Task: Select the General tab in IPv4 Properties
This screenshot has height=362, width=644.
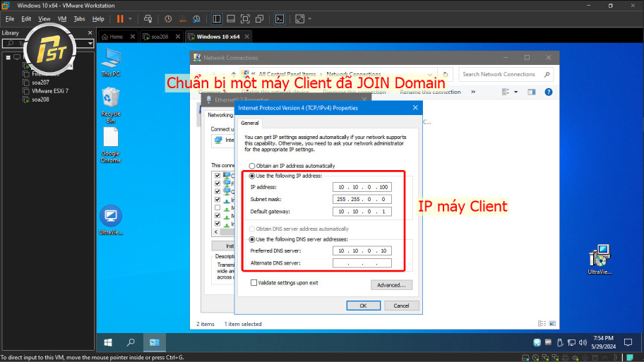Action: [250, 123]
